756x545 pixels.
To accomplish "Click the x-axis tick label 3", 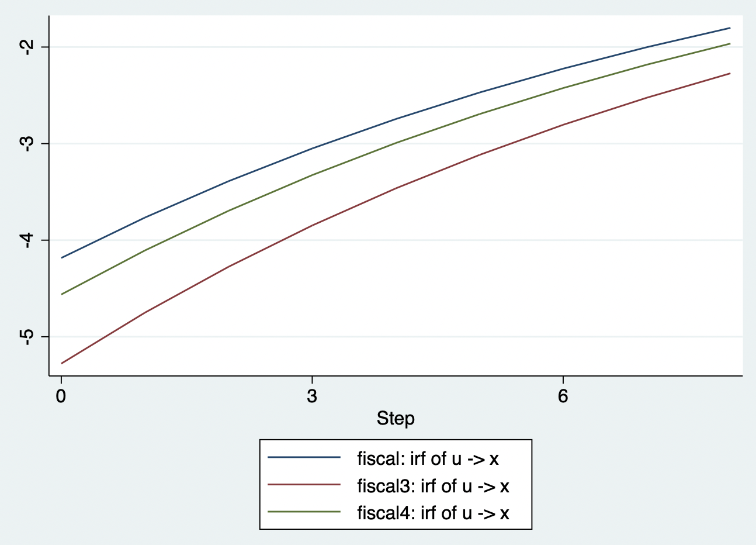I will pos(312,396).
